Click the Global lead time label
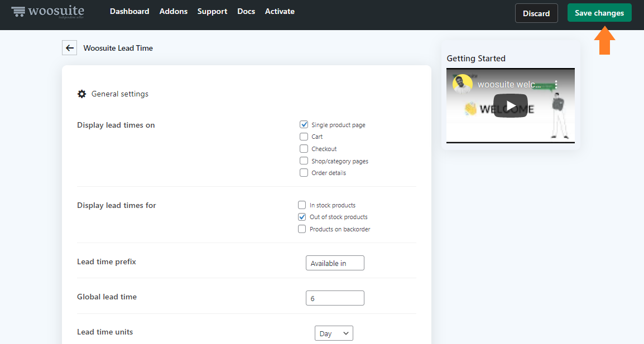Screen dimensions: 644x344 pos(107,297)
